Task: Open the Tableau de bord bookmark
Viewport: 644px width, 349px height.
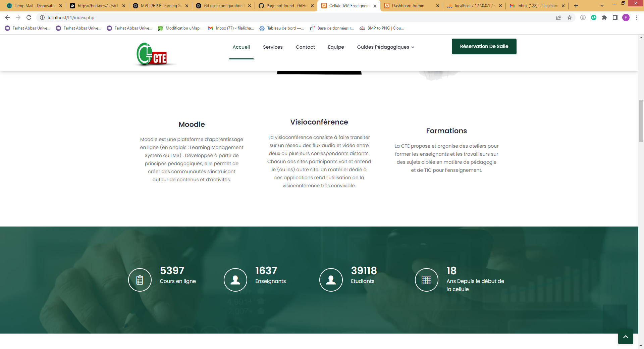Action: [x=282, y=28]
